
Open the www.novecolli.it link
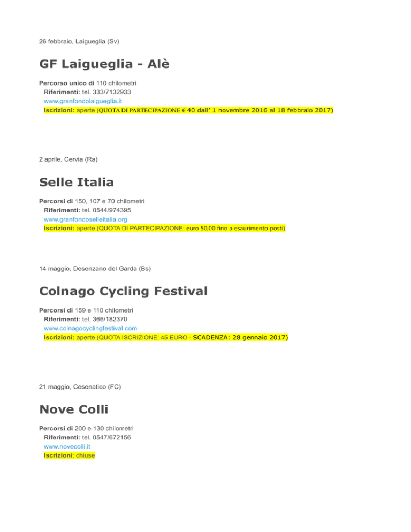pyautogui.click(x=67, y=446)
